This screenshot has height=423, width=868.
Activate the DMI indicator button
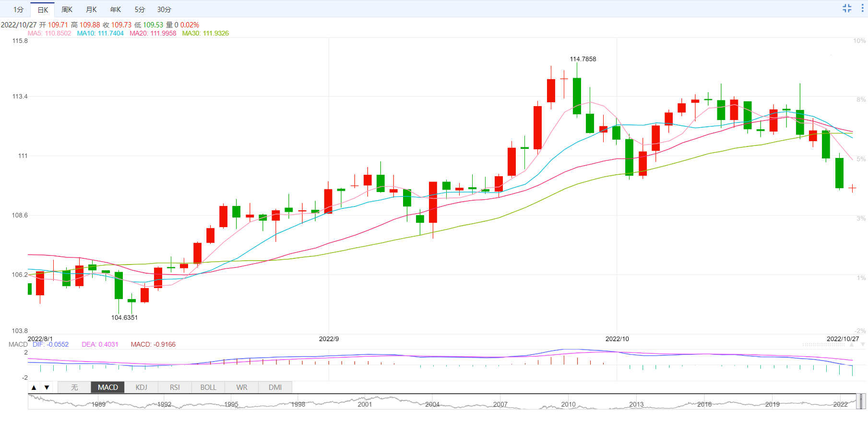click(x=275, y=387)
